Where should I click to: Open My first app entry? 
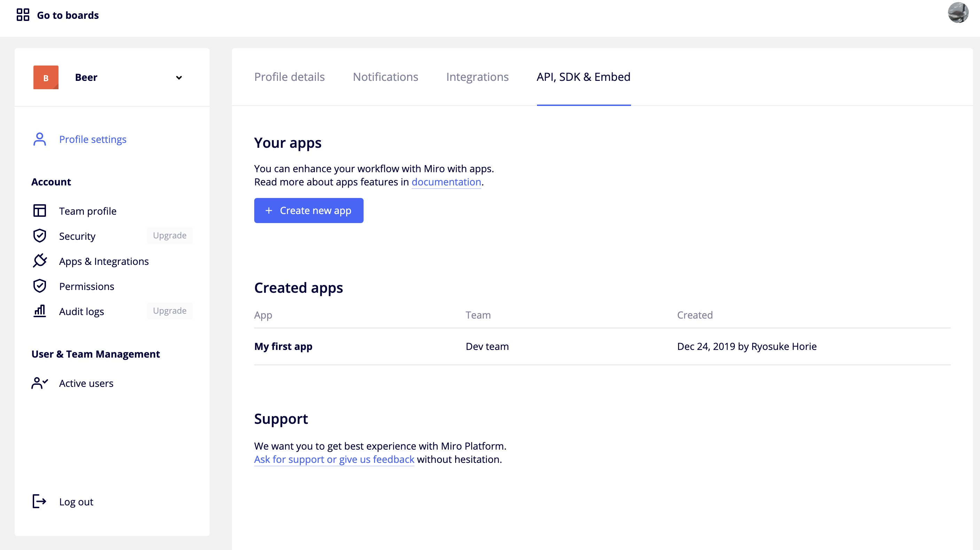[x=283, y=346]
